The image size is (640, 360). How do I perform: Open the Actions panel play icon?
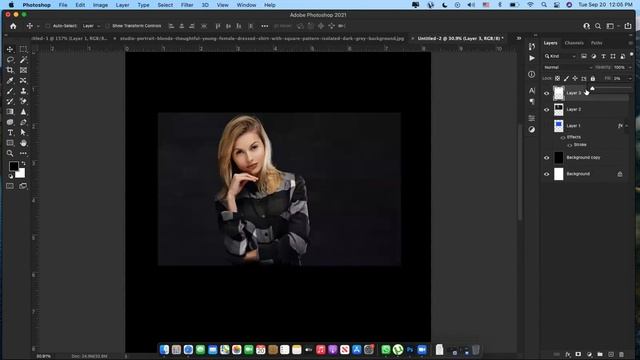point(531,58)
